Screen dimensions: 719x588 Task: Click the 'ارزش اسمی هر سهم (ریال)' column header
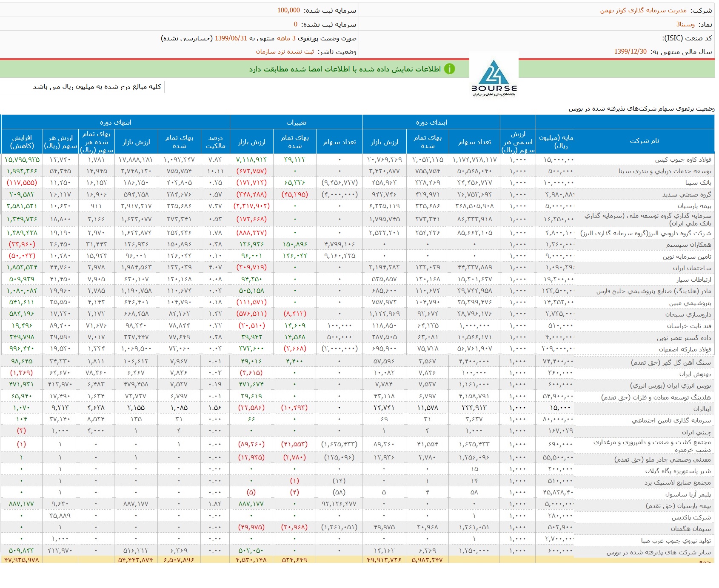tap(518, 142)
